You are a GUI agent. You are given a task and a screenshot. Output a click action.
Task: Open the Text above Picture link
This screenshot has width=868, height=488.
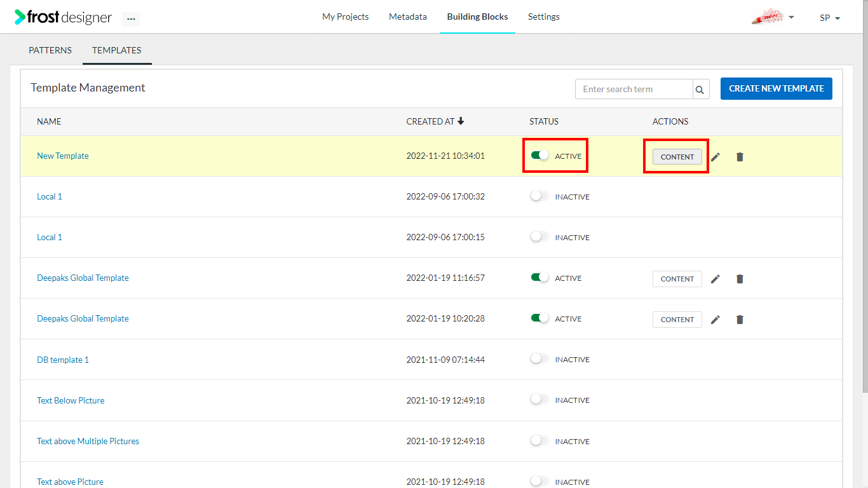[70, 482]
